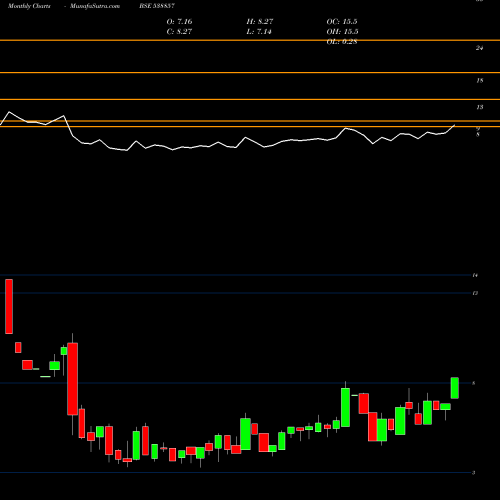This screenshot has height=500, width=500.
Task: Click the '3' axis label in the candlestick chart
Action: pyautogui.click(x=474, y=473)
